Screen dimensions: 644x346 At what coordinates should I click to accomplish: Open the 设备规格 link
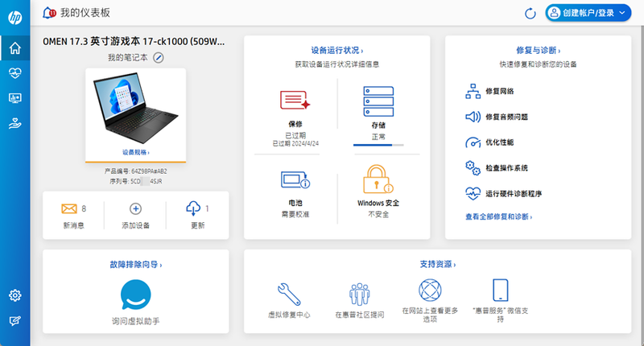click(135, 152)
